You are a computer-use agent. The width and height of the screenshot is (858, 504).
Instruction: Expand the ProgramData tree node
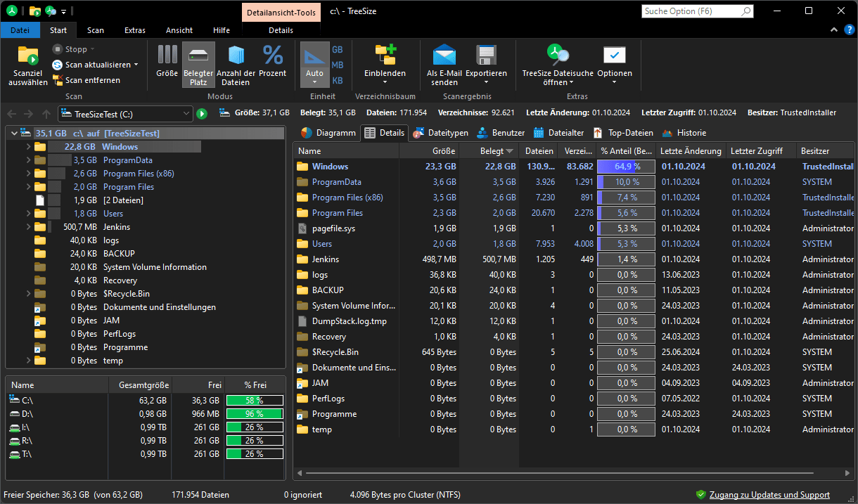coord(28,160)
